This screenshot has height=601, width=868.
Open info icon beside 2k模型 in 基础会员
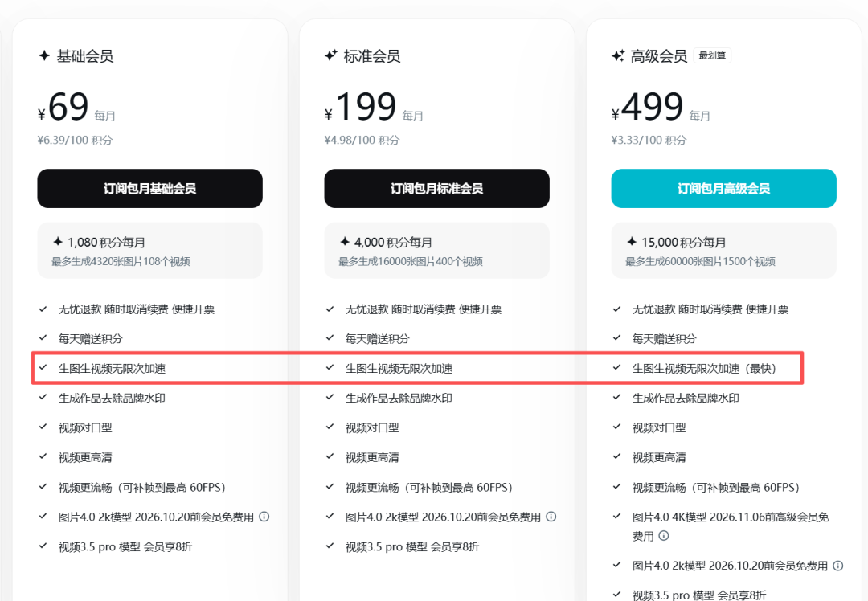[x=264, y=517]
